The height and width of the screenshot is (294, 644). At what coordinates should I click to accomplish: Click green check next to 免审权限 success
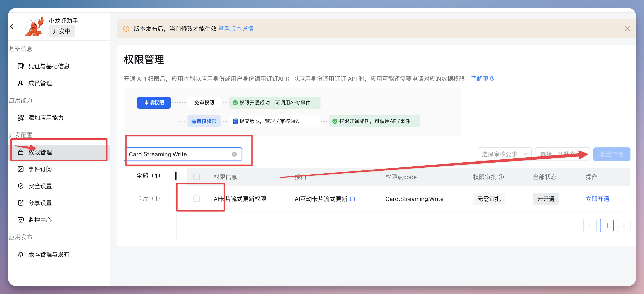click(235, 103)
